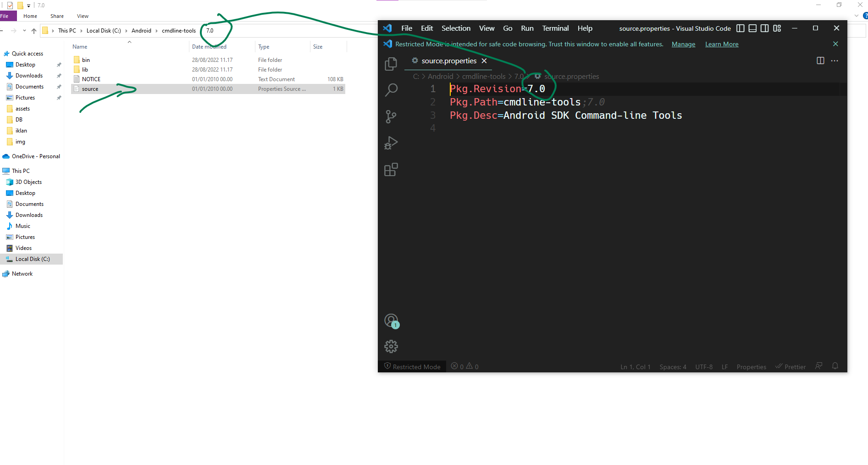
Task: Click the Learn More link
Action: point(721,44)
